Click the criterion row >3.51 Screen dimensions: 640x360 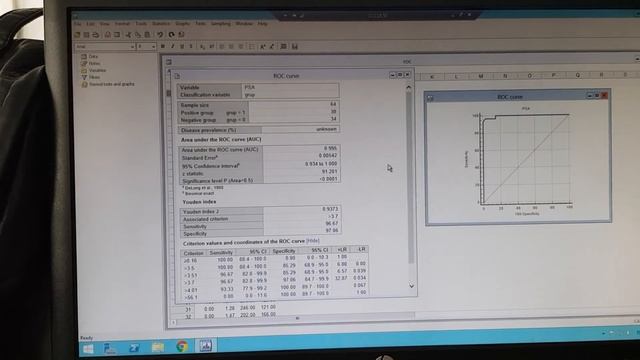[x=274, y=274]
